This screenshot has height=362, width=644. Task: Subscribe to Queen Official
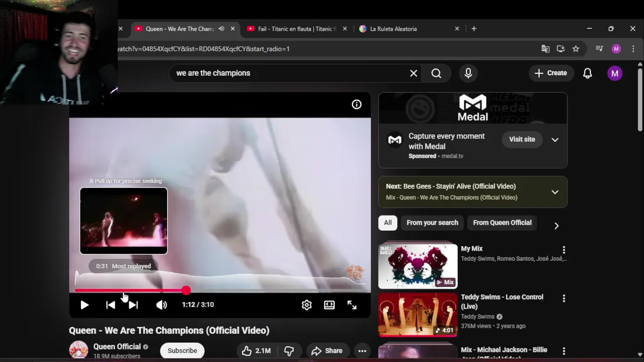click(x=182, y=351)
